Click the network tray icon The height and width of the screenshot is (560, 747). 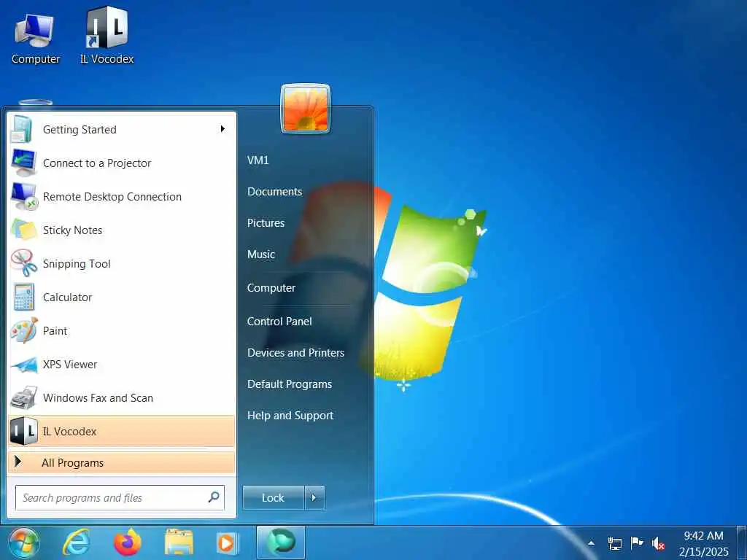[x=615, y=543]
